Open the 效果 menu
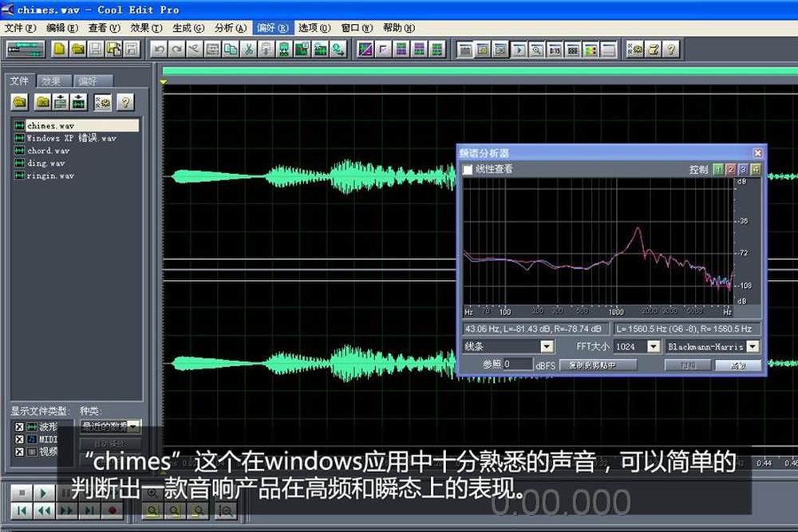The height and width of the screenshot is (532, 798). click(x=146, y=28)
